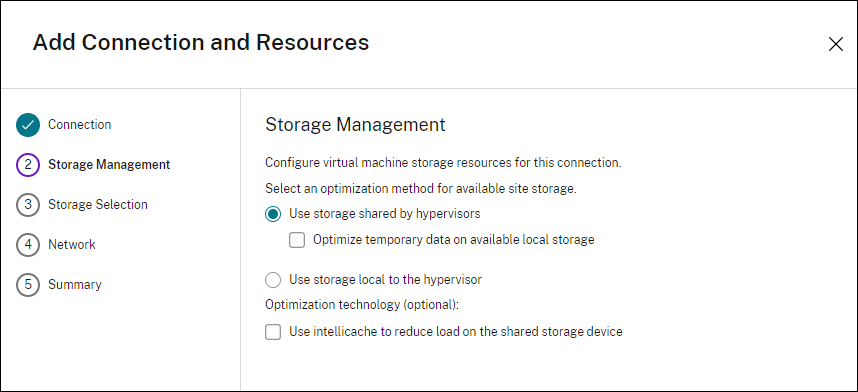Screen dimensions: 858x392
Task: Close the Add Connection and Resources dialog
Action: tap(836, 44)
